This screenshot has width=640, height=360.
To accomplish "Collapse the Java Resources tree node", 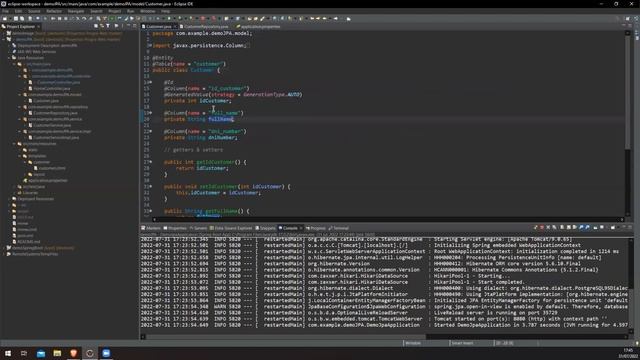I will pyautogui.click(x=9, y=58).
